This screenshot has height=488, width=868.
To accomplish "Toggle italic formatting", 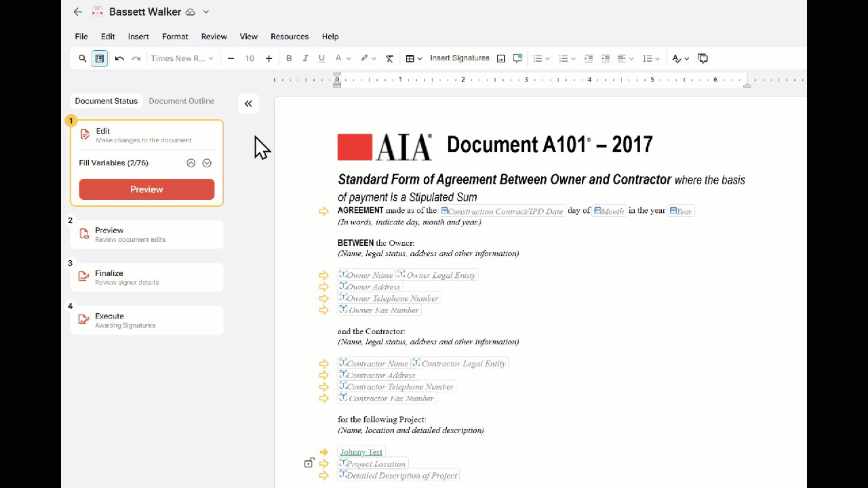I will coord(305,59).
